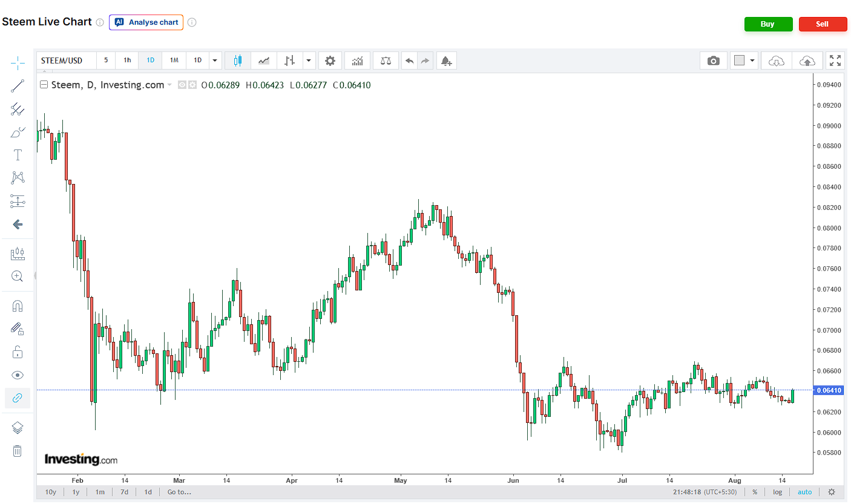Expand the layout selector dropdown arrow
This screenshot has width=851, height=504.
[752, 61]
